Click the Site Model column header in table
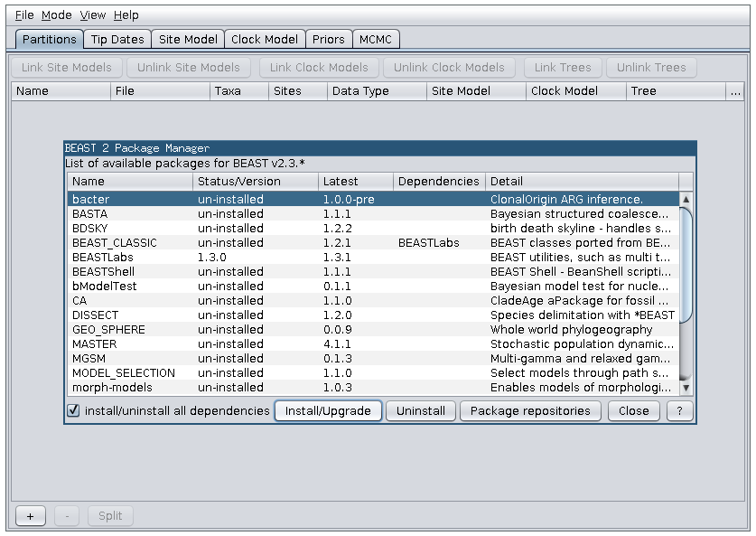The height and width of the screenshot is (536, 756). 476,91
